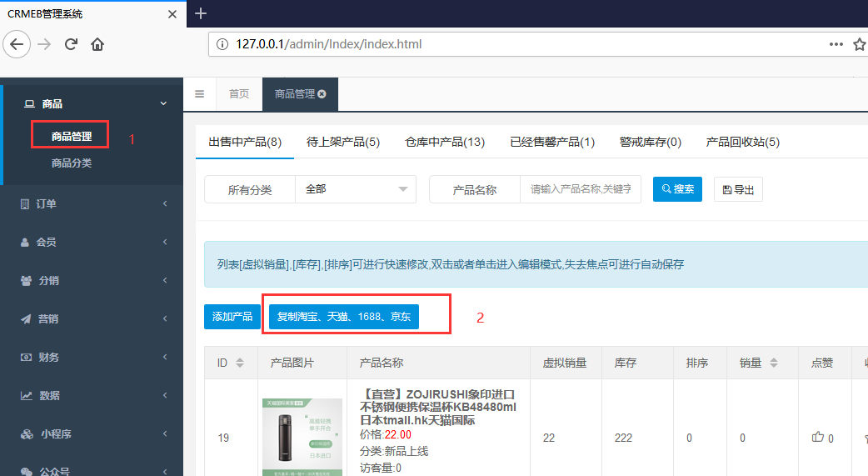Click the 导出 export button
Screen dimensions: 868x476
[x=738, y=189]
